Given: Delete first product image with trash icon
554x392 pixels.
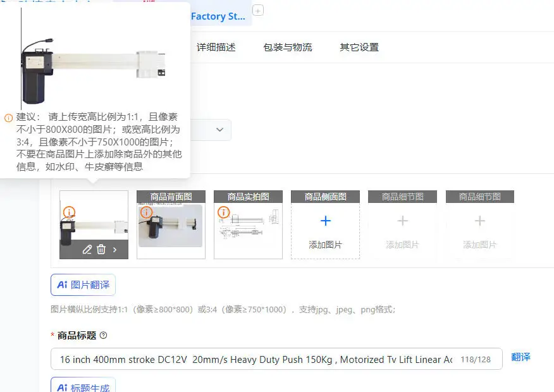Looking at the screenshot, I should [x=101, y=249].
